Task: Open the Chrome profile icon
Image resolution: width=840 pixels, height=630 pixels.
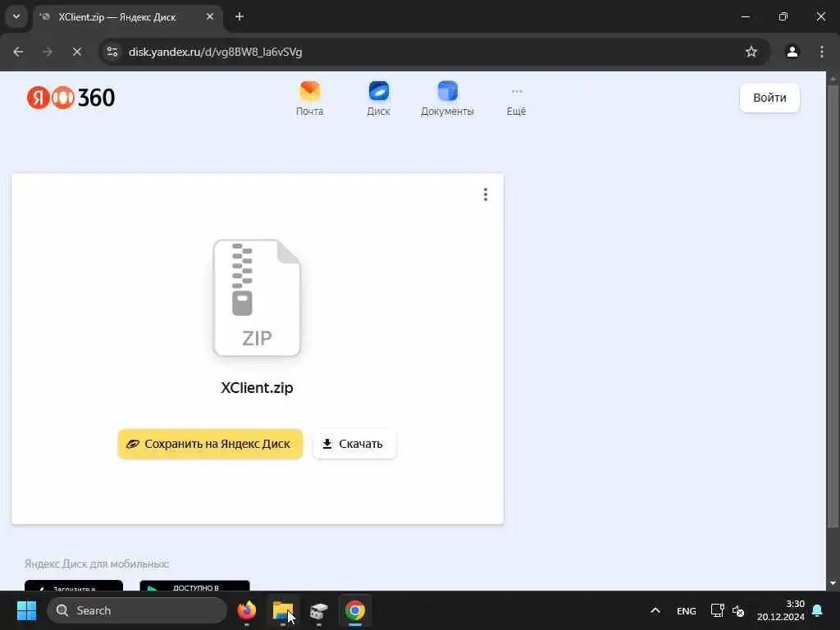Action: coord(792,52)
